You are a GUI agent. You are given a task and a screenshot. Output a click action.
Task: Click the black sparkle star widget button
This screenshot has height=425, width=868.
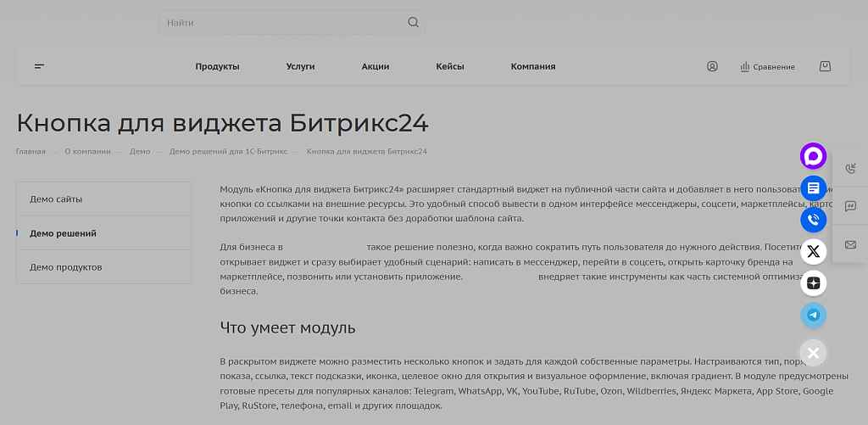[x=813, y=283]
